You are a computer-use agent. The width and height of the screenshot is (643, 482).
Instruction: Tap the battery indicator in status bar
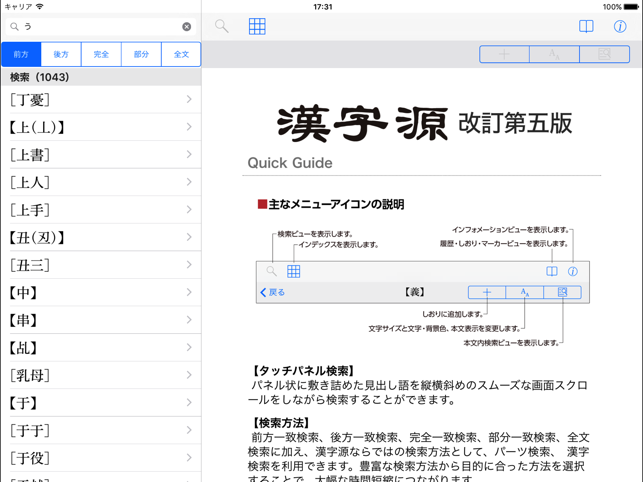click(631, 7)
